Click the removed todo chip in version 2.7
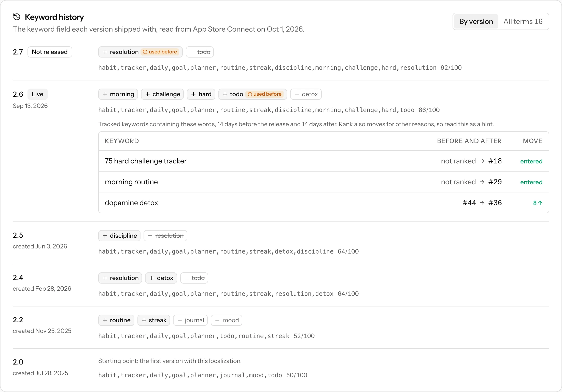 [200, 52]
